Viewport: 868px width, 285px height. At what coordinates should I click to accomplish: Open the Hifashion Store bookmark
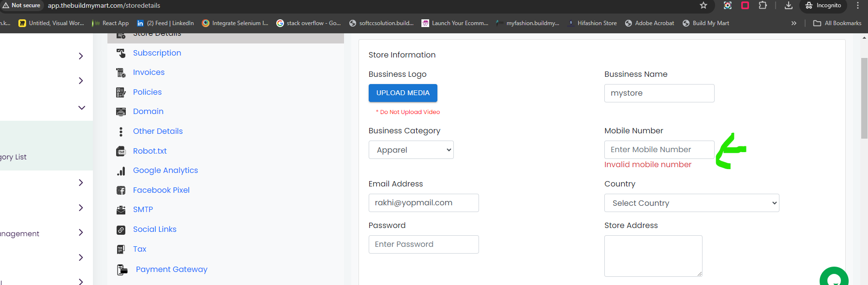point(592,23)
